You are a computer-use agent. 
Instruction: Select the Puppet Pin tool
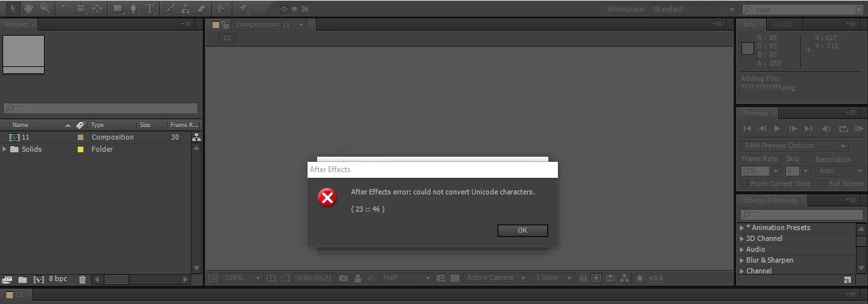click(243, 8)
